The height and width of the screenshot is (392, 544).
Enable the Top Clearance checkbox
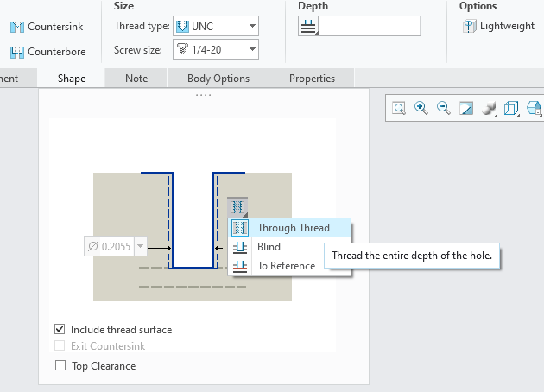[60, 365]
